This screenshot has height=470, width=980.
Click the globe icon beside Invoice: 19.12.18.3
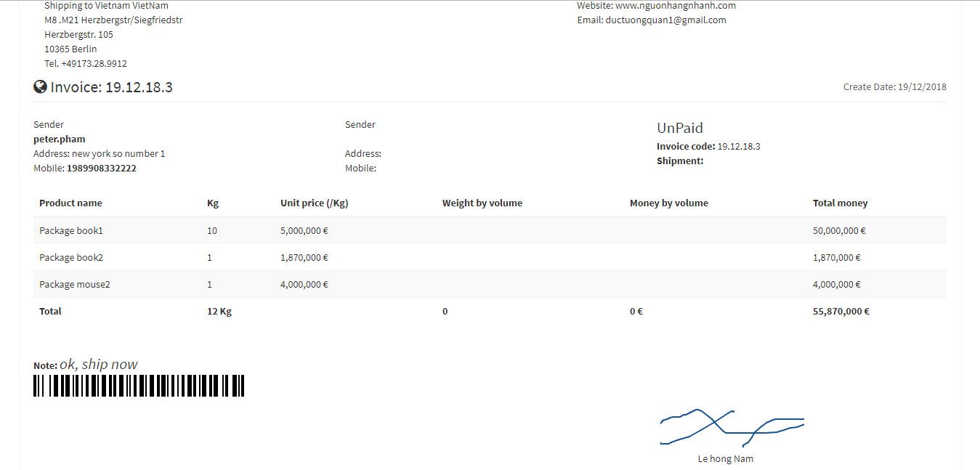point(40,86)
